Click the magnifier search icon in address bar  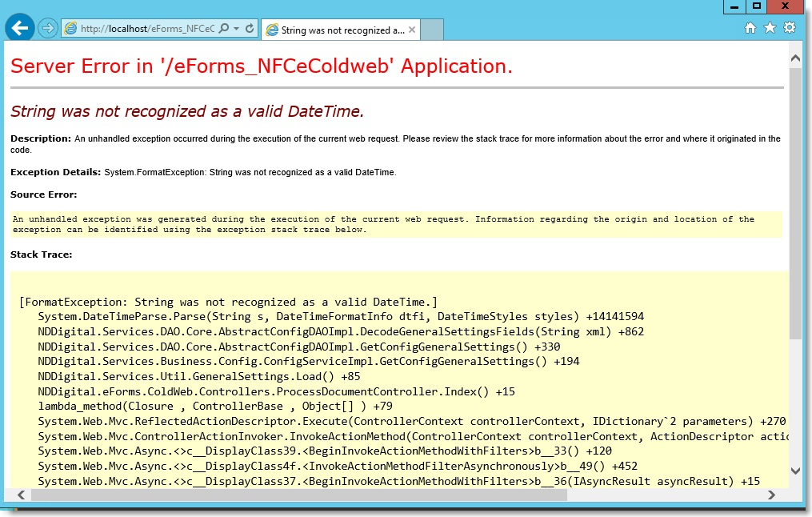pyautogui.click(x=224, y=29)
